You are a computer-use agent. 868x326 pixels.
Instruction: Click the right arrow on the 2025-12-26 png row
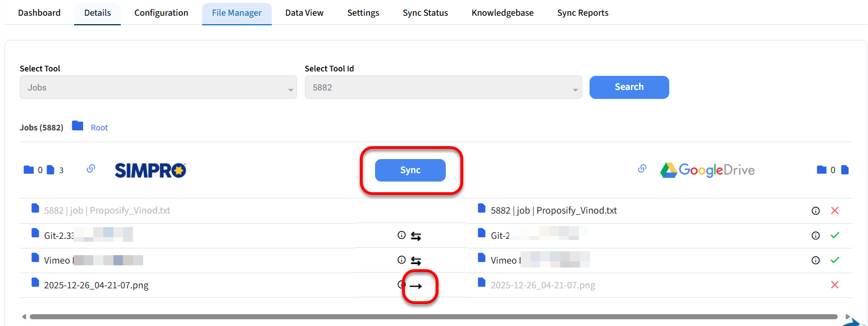pos(415,286)
